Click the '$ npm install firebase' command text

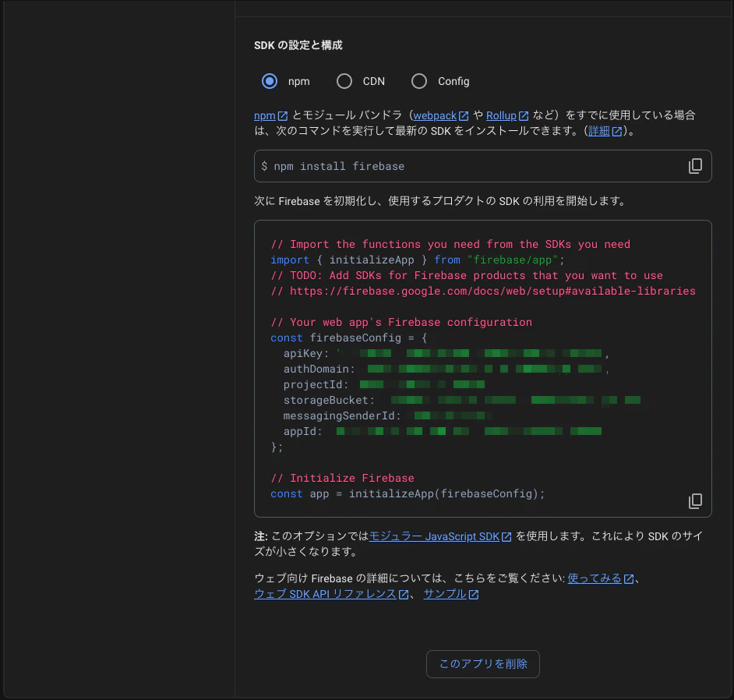333,166
